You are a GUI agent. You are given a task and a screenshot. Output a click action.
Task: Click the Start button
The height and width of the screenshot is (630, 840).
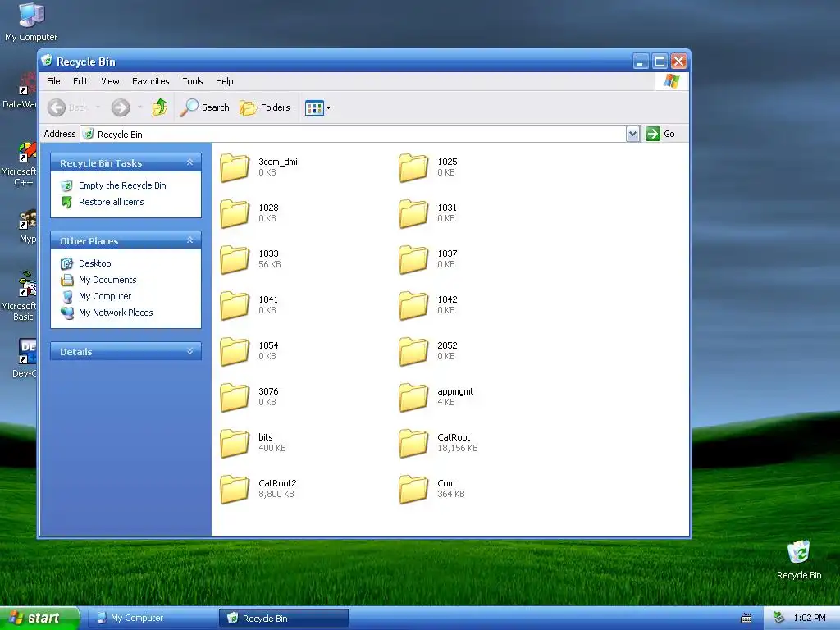tap(39, 618)
